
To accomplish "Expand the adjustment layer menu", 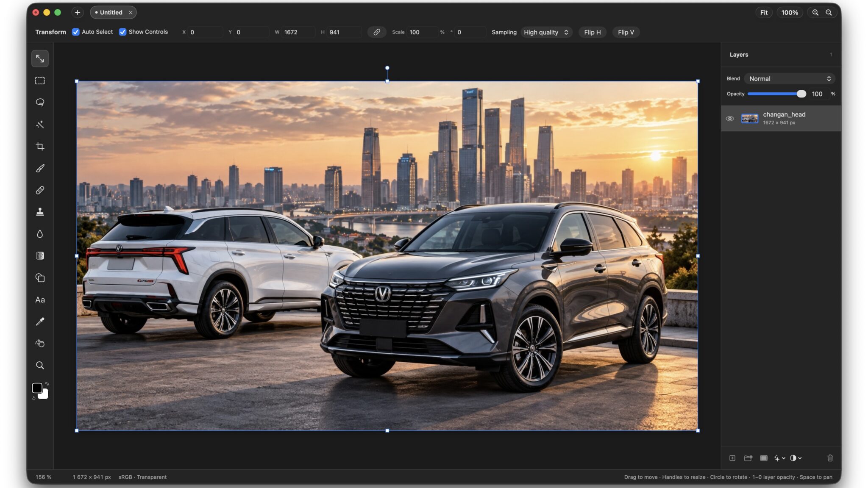I will click(x=796, y=458).
